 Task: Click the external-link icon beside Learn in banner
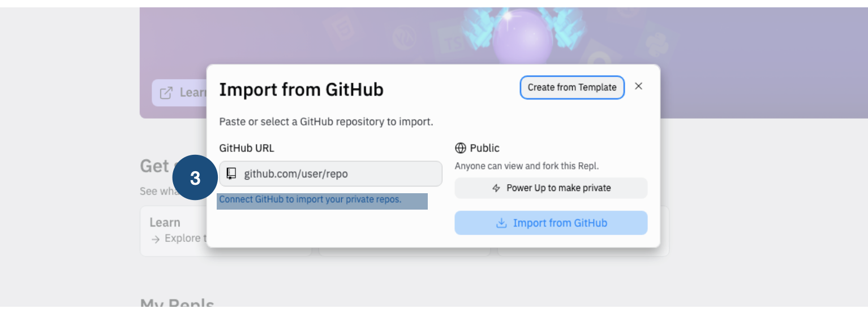(x=166, y=93)
